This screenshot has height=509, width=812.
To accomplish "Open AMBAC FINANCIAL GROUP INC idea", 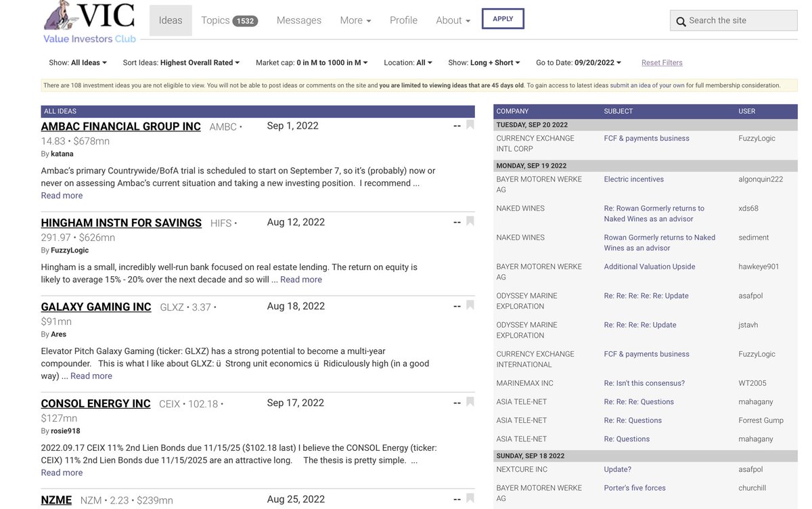I will click(121, 127).
